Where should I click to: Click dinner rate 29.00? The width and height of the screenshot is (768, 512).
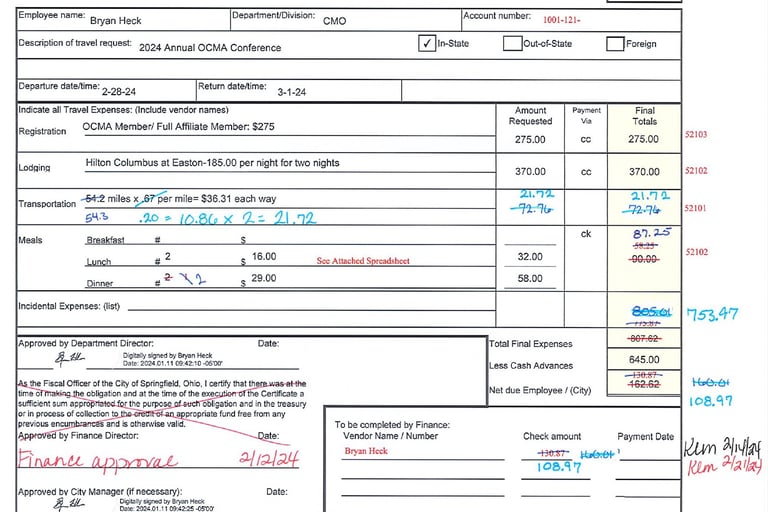click(x=264, y=278)
